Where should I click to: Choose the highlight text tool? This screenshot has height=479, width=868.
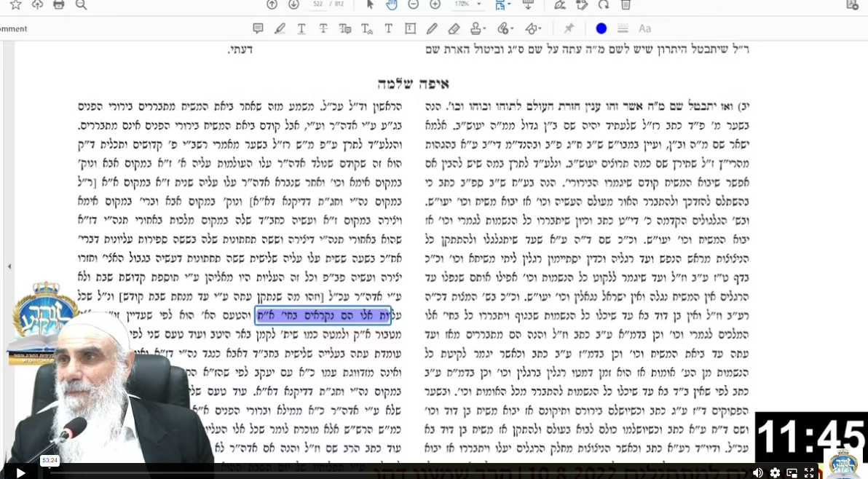click(x=280, y=28)
